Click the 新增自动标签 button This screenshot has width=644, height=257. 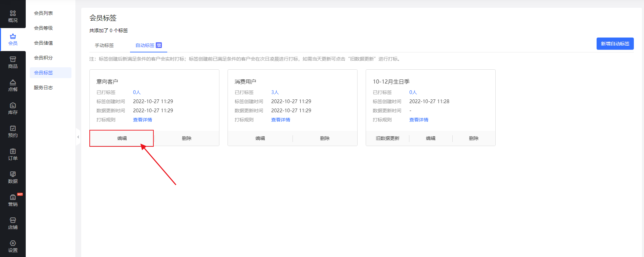click(x=615, y=44)
